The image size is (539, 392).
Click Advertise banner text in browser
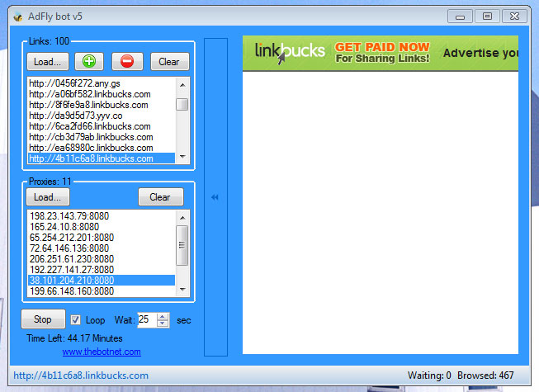click(480, 53)
